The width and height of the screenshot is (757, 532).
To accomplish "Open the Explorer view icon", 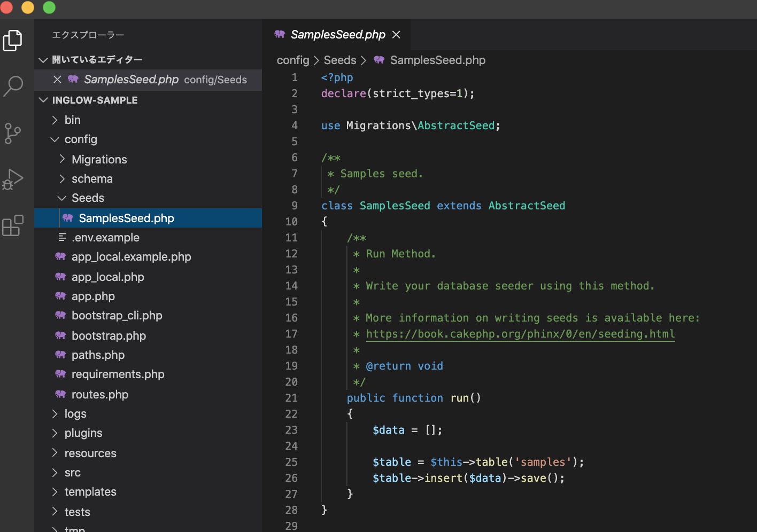I will click(x=12, y=40).
